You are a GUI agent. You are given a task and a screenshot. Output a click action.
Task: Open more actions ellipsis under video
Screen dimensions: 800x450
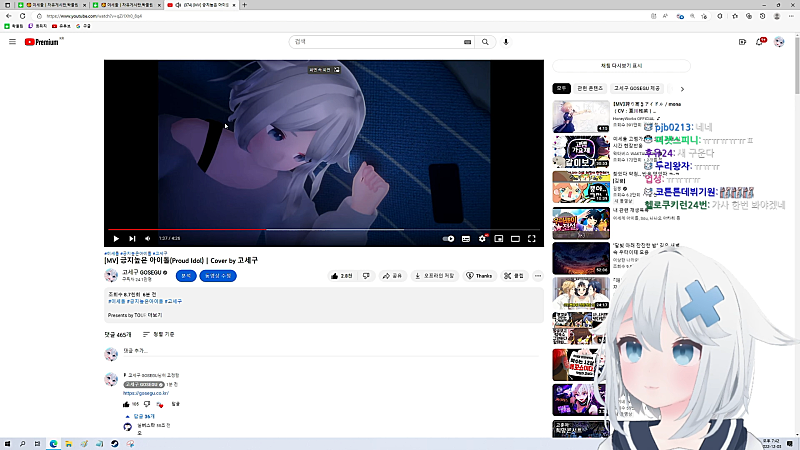[538, 276]
